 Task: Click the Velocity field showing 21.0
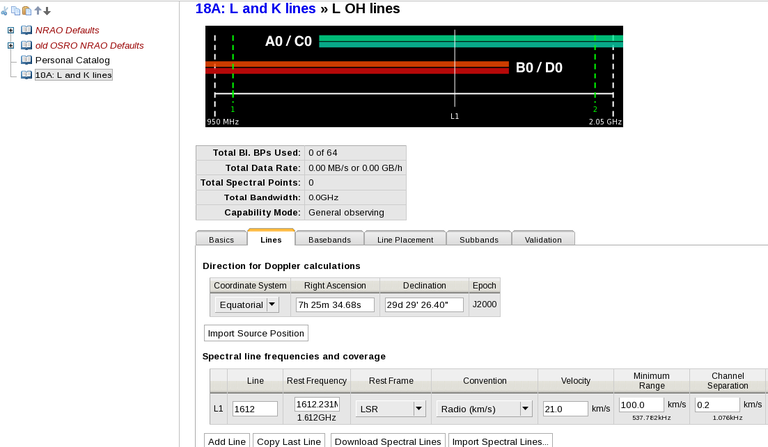(565, 409)
